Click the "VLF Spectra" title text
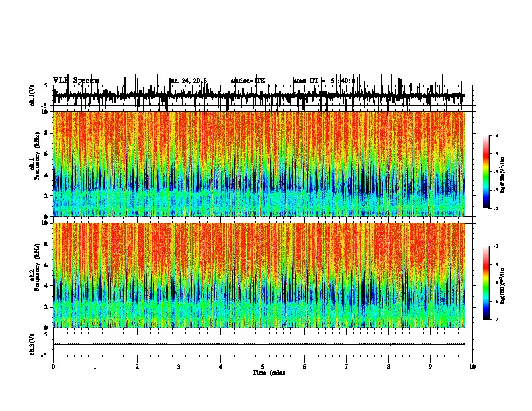Viewport: 532px width, 411px height. click(76, 81)
